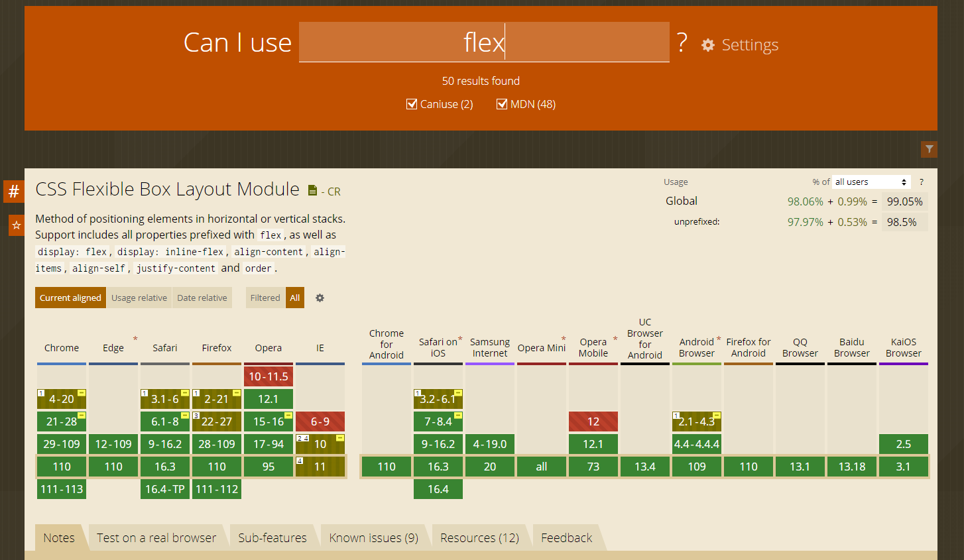Select the Samsung Internet 4-19.0 cell
The height and width of the screenshot is (560, 964).
coord(490,444)
